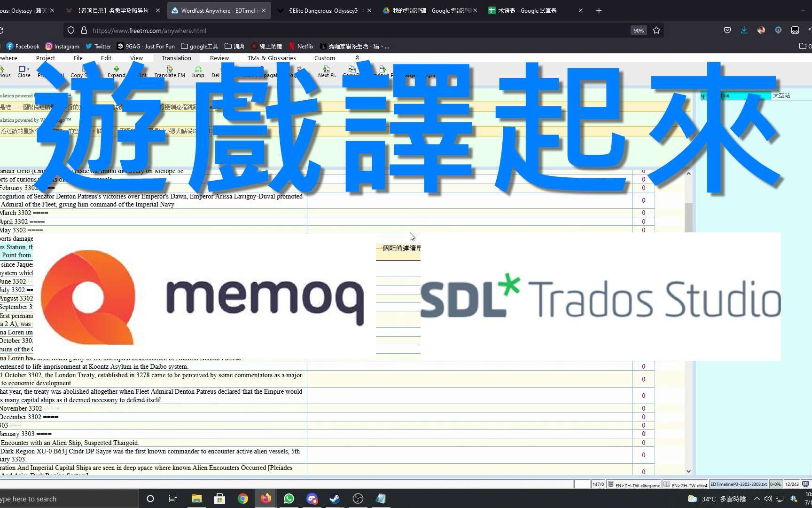Click the volume icon in system tray

(768, 499)
